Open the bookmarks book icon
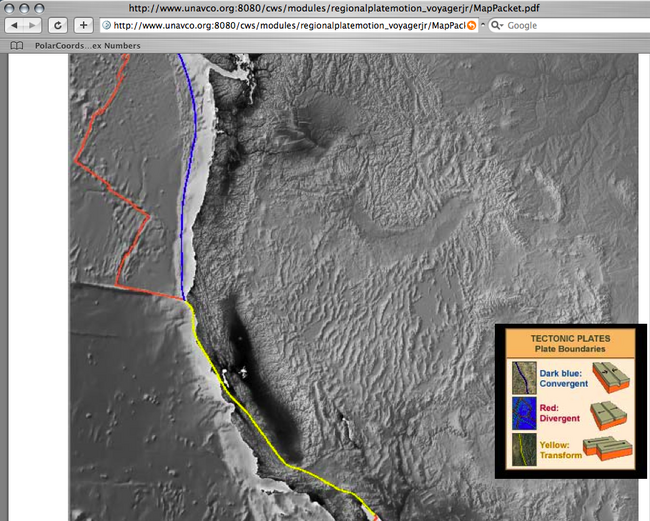 coord(15,45)
